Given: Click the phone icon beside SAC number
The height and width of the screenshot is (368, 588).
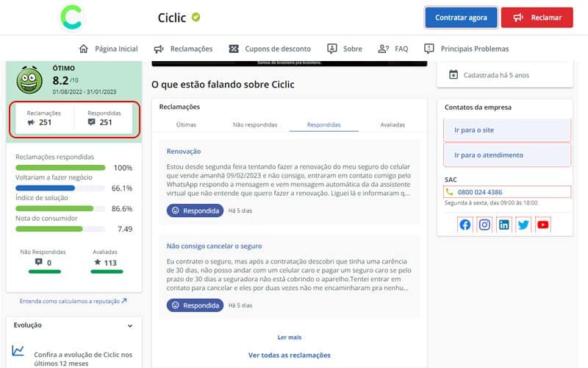Looking at the screenshot, I should 449,192.
